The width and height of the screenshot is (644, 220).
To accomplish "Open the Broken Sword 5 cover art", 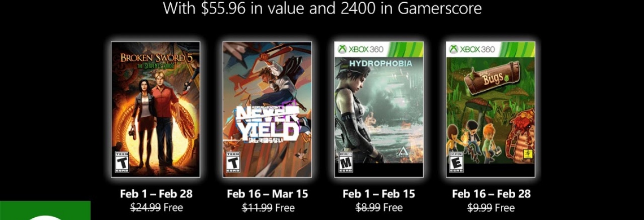I will 156,109.
